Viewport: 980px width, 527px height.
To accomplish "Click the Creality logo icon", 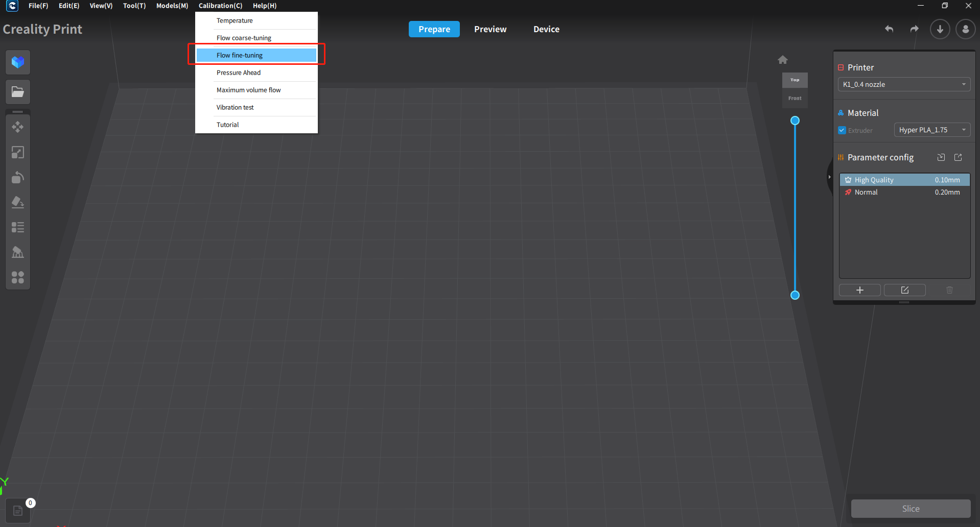I will [x=12, y=6].
